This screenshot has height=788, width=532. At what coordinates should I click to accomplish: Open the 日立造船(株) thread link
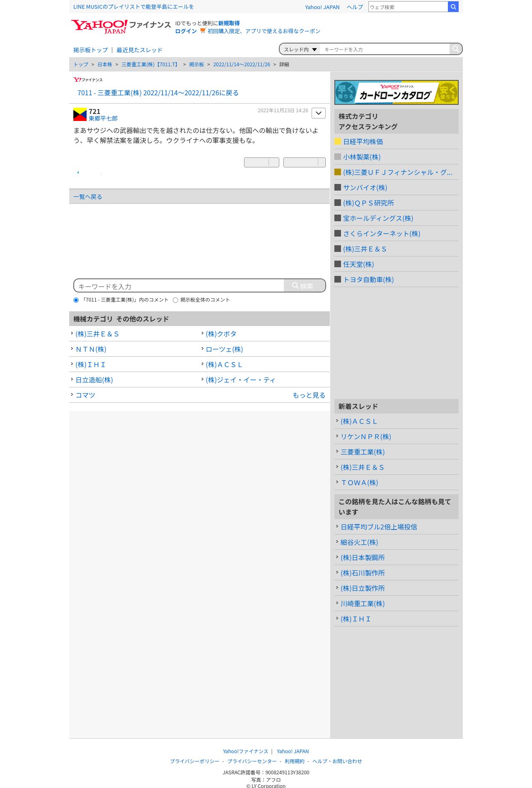click(x=94, y=380)
